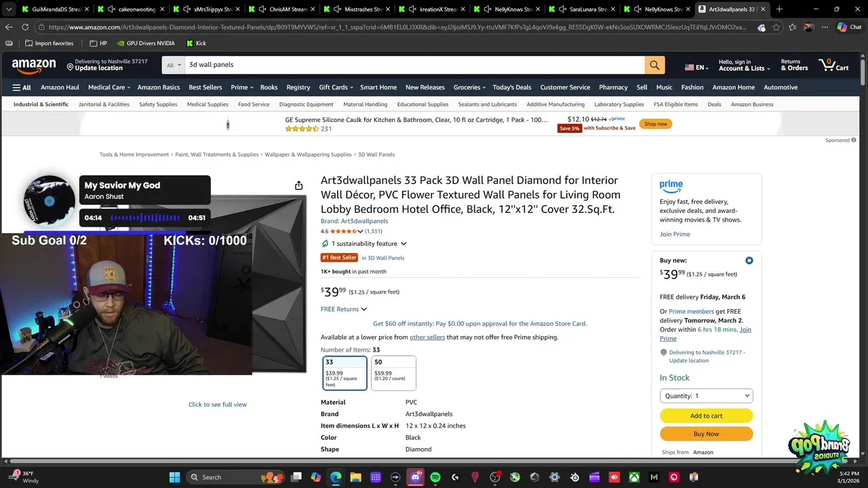The width and height of the screenshot is (868, 488).
Task: Click the Amazon logo
Action: point(34,66)
